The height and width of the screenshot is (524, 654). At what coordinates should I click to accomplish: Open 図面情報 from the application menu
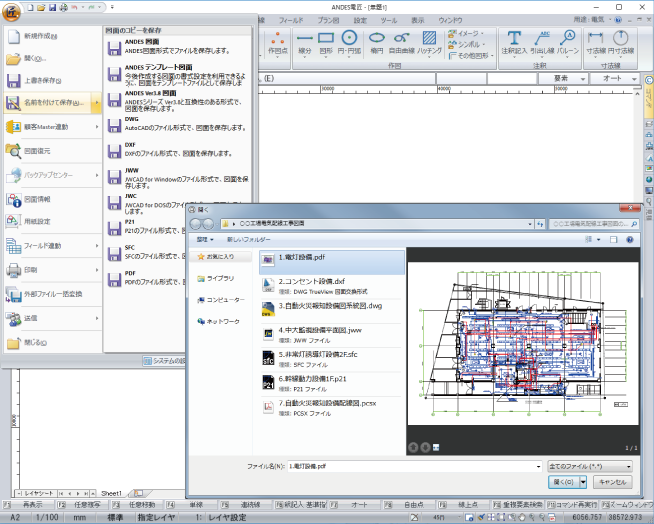point(53,199)
